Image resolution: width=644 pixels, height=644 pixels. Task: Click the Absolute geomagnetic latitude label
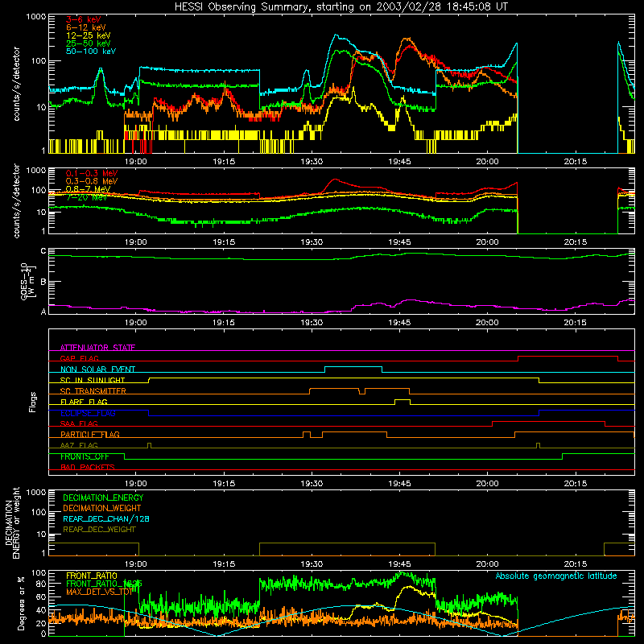556,576
